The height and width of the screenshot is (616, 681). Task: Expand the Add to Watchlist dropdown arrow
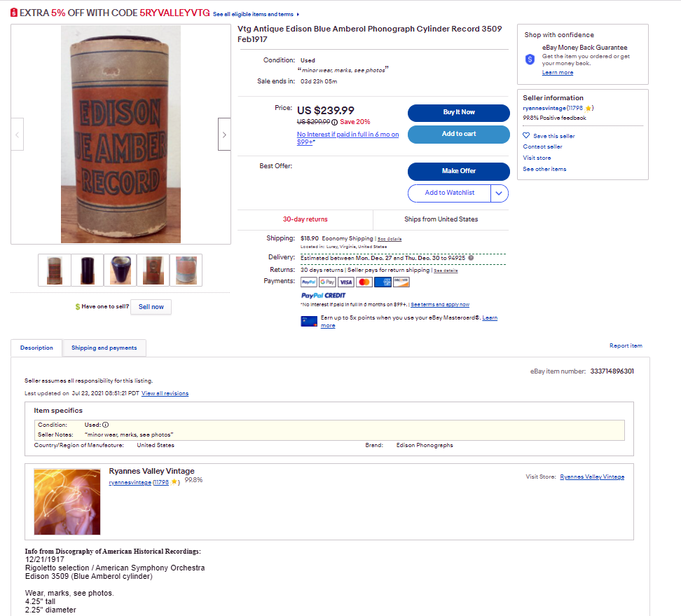pyautogui.click(x=499, y=193)
